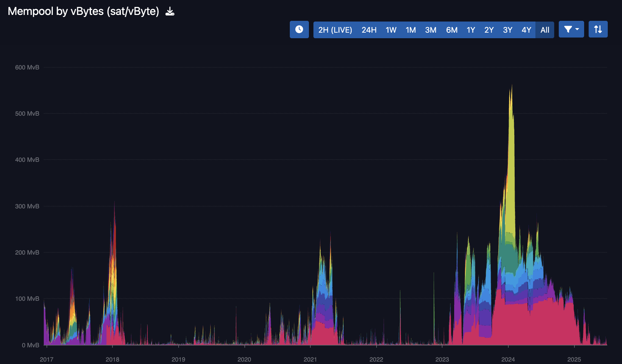Select the 1Y time range
The width and height of the screenshot is (622, 364).
click(x=471, y=30)
